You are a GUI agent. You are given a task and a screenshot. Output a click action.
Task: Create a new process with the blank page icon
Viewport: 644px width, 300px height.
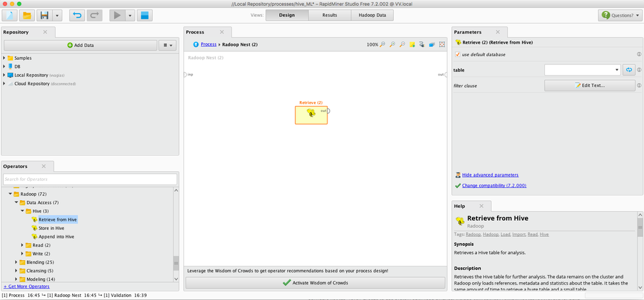coord(10,15)
